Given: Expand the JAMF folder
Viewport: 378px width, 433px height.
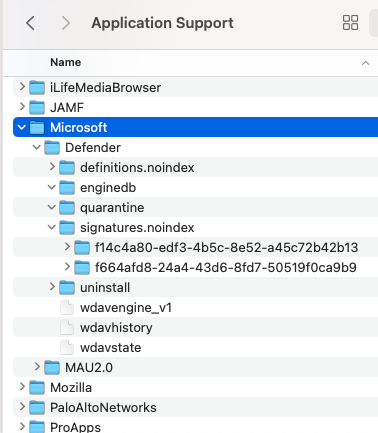Looking at the screenshot, I should [22, 107].
